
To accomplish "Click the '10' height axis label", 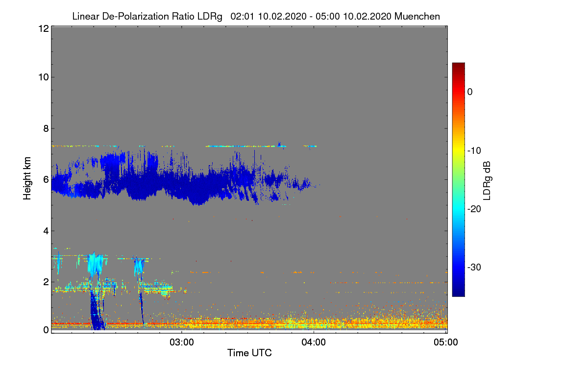I will click(x=43, y=77).
